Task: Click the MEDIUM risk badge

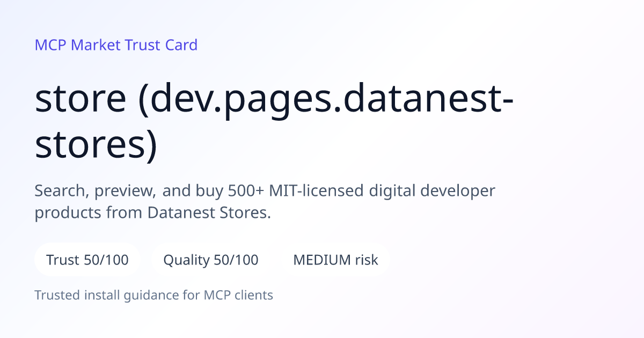Action: (335, 260)
